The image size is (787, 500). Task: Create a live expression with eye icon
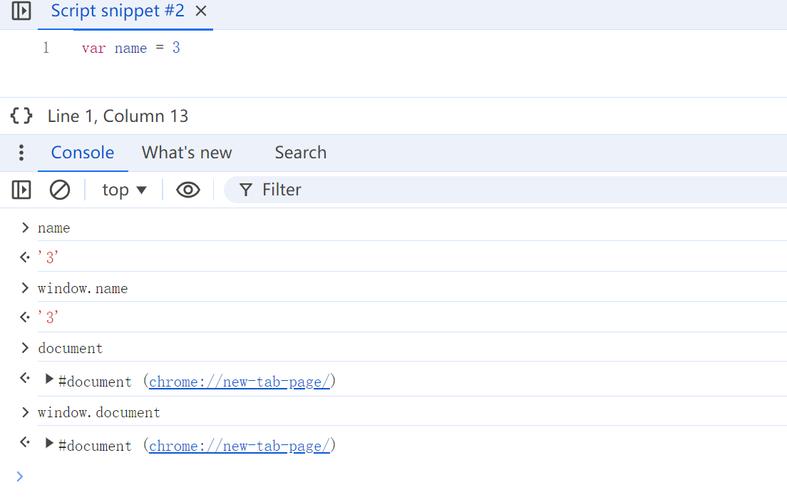(x=188, y=190)
